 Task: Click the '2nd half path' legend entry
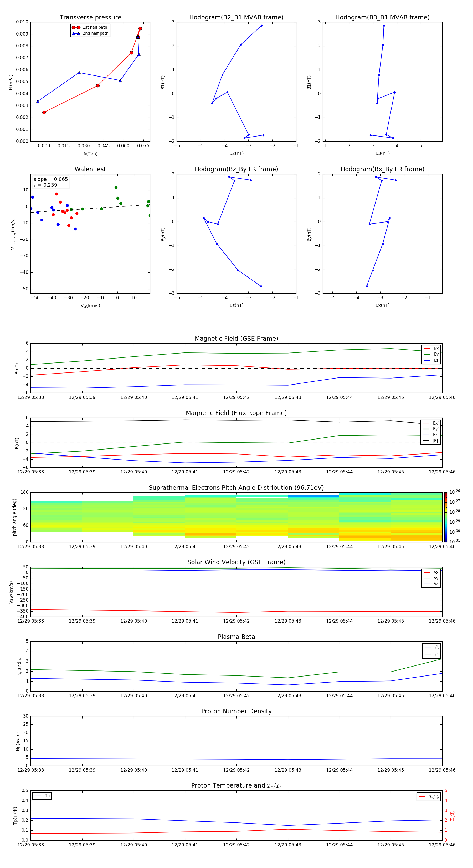click(x=90, y=33)
